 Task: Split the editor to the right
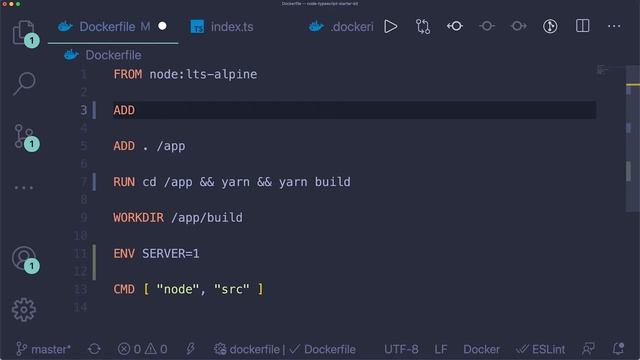click(x=582, y=26)
